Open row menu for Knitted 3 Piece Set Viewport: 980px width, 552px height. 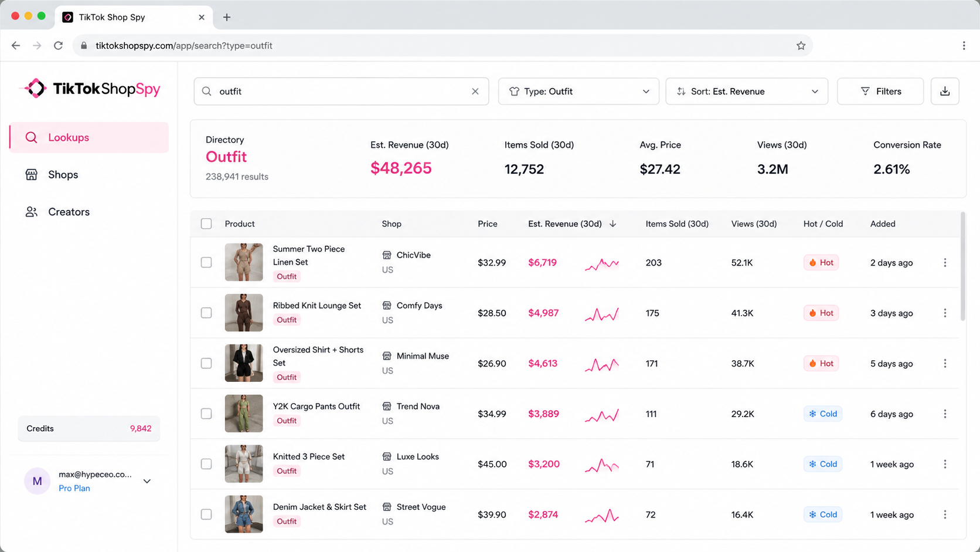[945, 464]
